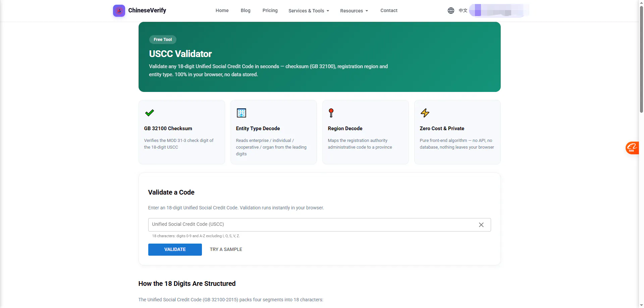Click the ChineseVerify brand name
The height and width of the screenshot is (308, 644).
(x=147, y=10)
